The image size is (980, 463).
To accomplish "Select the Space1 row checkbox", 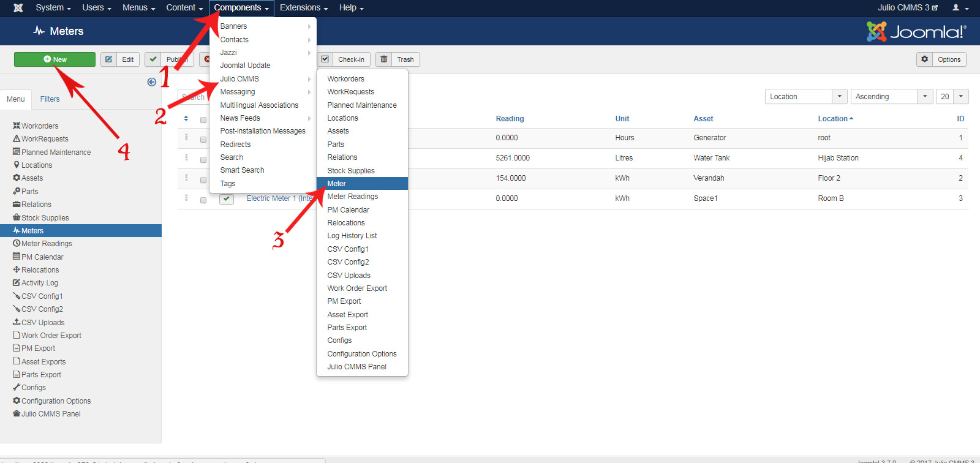I will [x=203, y=200].
